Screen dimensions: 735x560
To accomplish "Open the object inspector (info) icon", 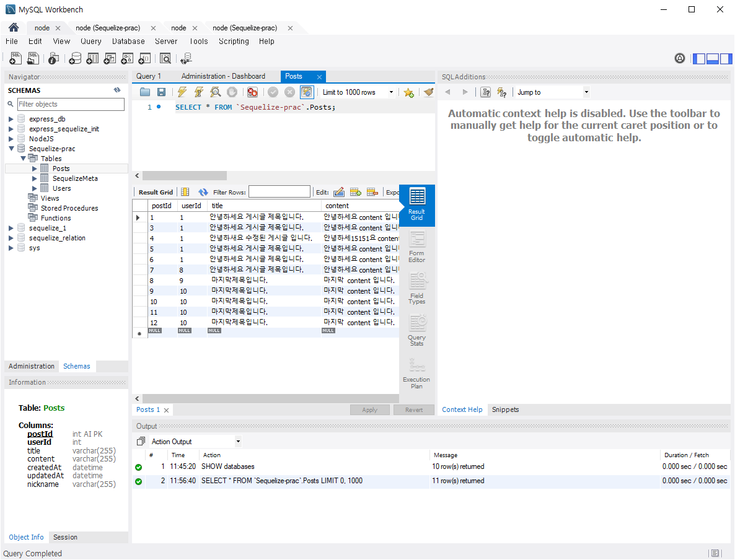I will click(54, 59).
